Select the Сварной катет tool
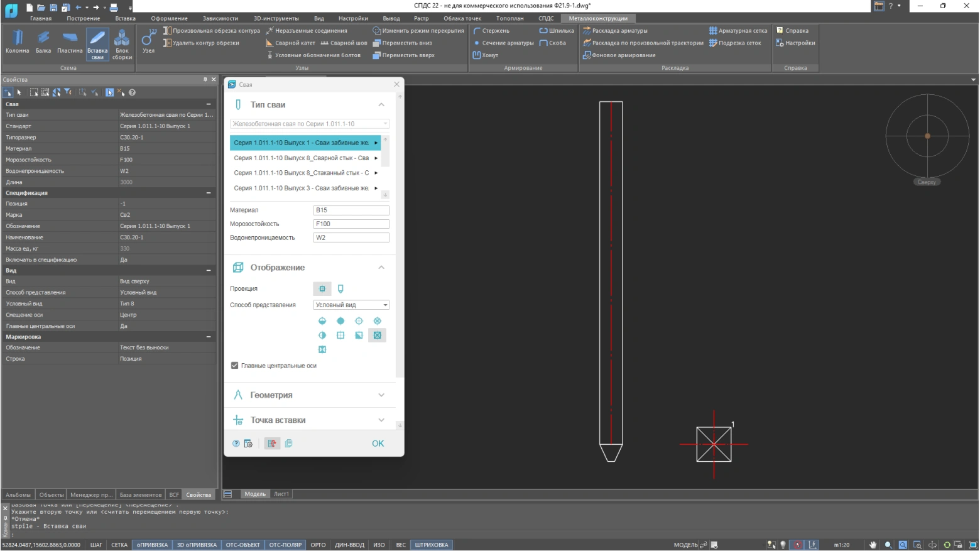 290,43
